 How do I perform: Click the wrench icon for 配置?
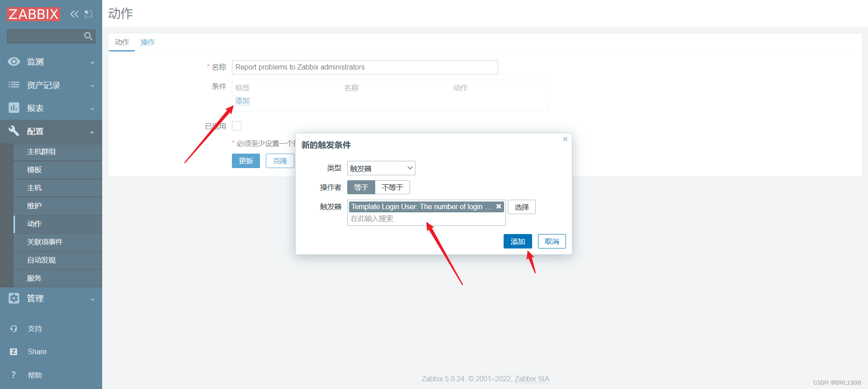14,131
